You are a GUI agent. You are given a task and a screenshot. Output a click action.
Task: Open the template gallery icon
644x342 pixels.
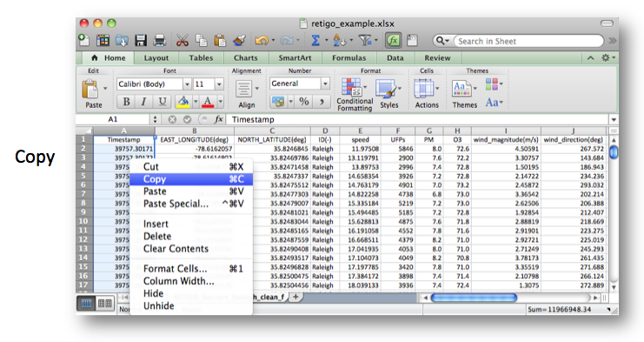103,40
